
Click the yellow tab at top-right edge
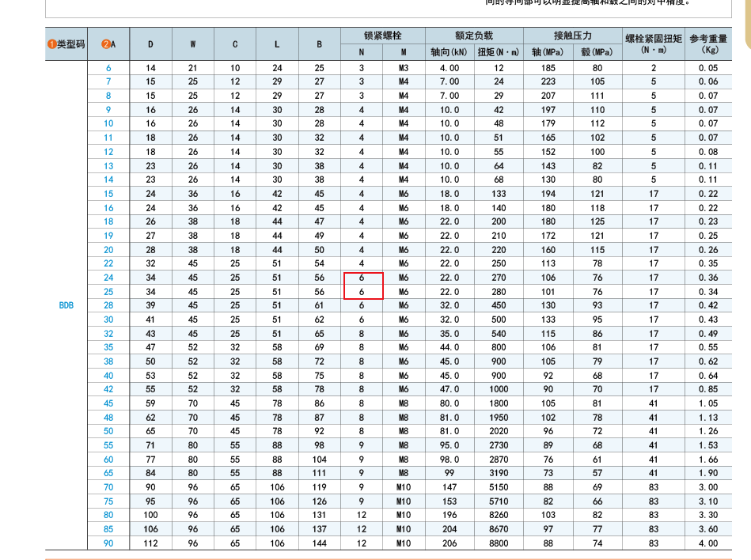[x=747, y=41]
